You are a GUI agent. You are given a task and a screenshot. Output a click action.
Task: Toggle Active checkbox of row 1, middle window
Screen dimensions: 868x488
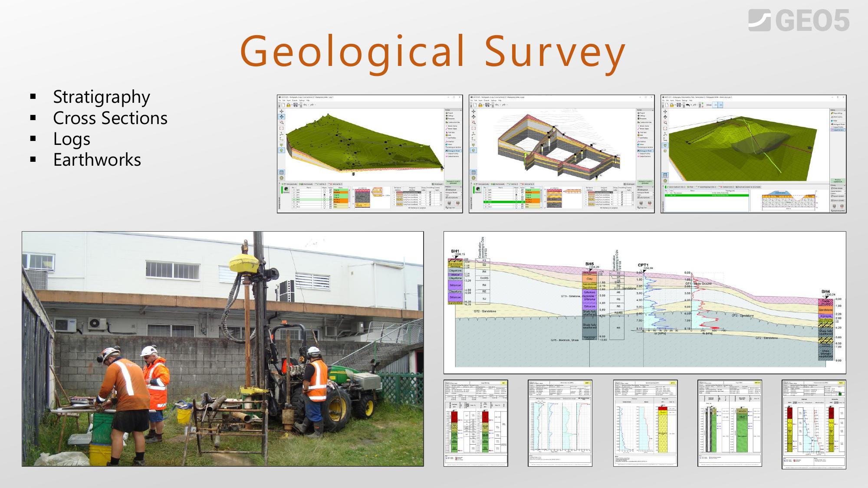tap(522, 190)
